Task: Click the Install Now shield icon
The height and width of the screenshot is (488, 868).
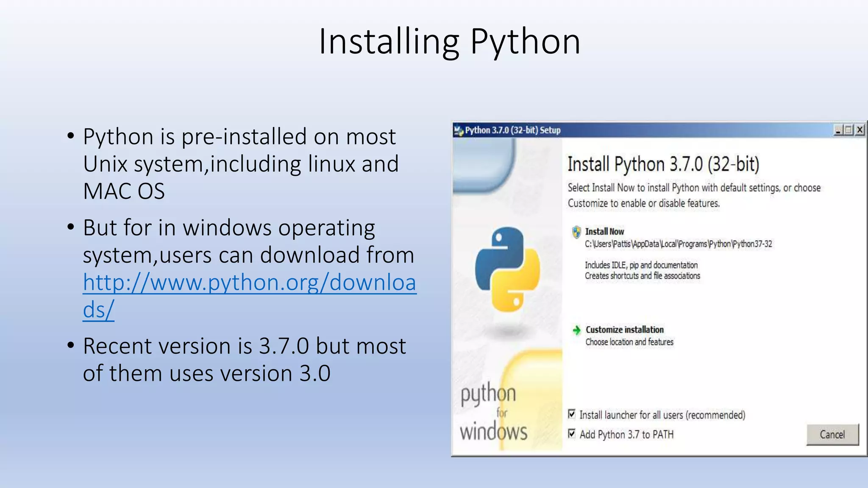Action: point(576,232)
